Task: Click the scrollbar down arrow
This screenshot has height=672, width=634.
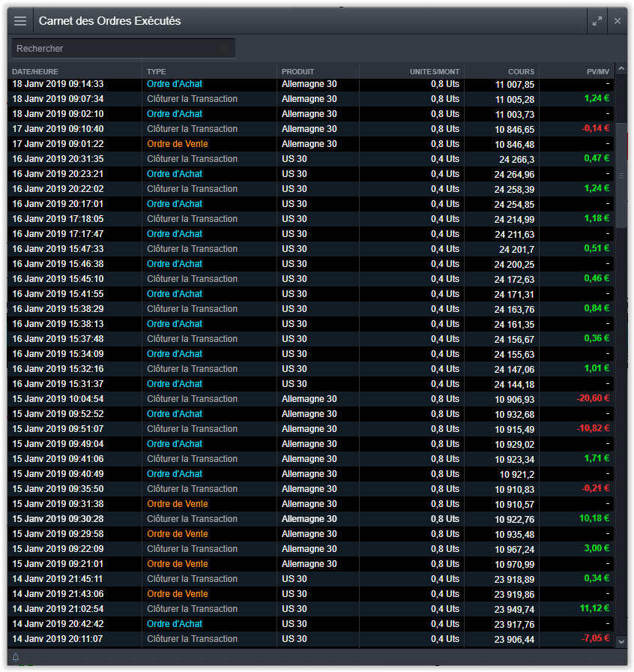Action: (x=621, y=641)
